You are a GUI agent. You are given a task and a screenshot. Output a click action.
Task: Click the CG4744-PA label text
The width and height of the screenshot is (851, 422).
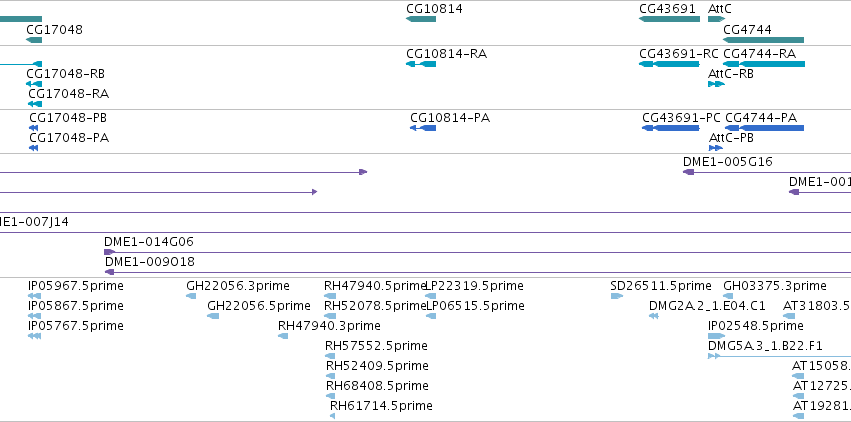pyautogui.click(x=761, y=118)
